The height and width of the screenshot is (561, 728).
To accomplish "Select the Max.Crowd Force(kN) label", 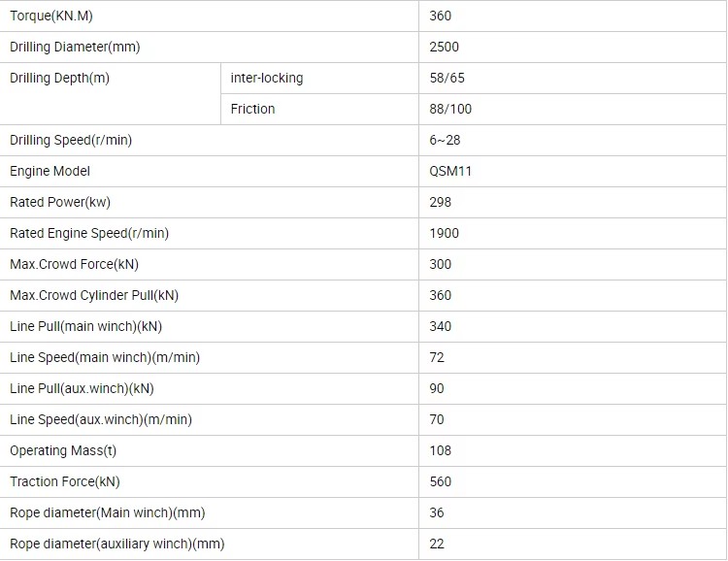I will tap(75, 264).
